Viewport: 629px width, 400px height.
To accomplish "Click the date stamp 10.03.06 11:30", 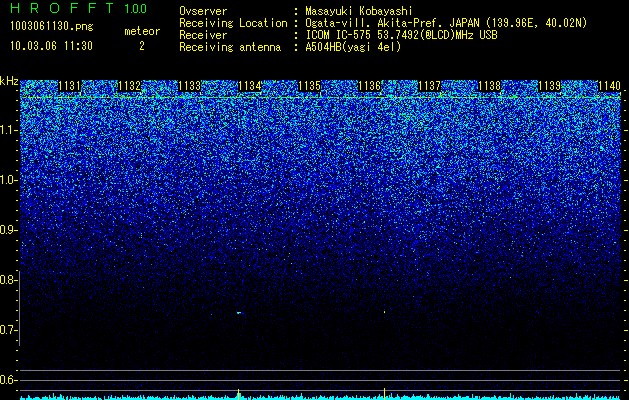I will pos(51,46).
